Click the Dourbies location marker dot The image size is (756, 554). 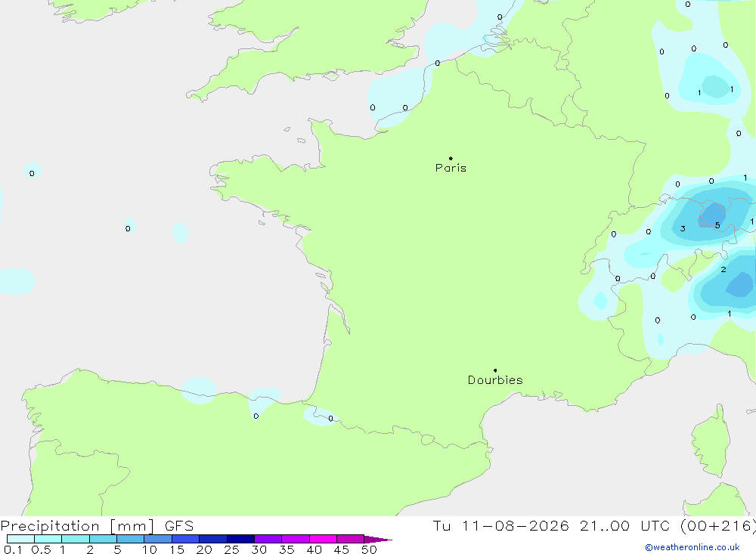pos(495,370)
